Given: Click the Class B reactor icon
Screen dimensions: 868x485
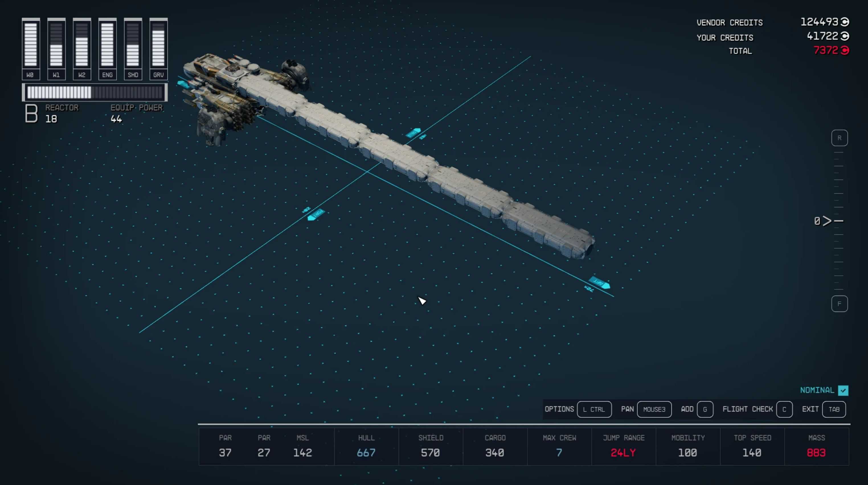Looking at the screenshot, I should [31, 113].
